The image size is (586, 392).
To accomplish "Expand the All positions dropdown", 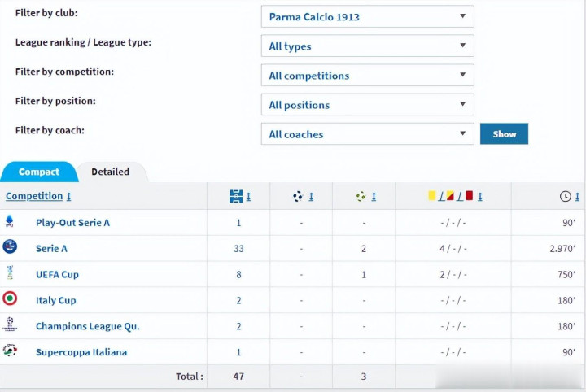I will click(x=367, y=105).
